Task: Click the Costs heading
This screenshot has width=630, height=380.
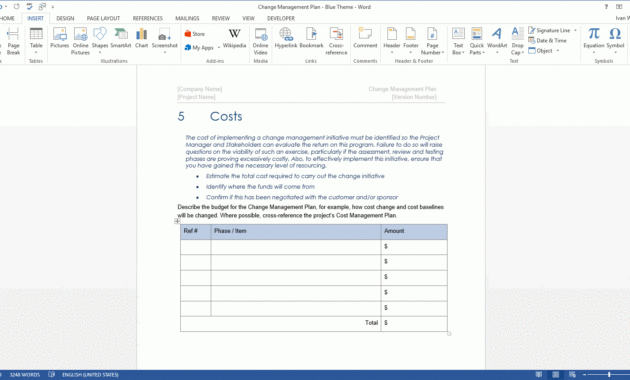Action: 226,116
